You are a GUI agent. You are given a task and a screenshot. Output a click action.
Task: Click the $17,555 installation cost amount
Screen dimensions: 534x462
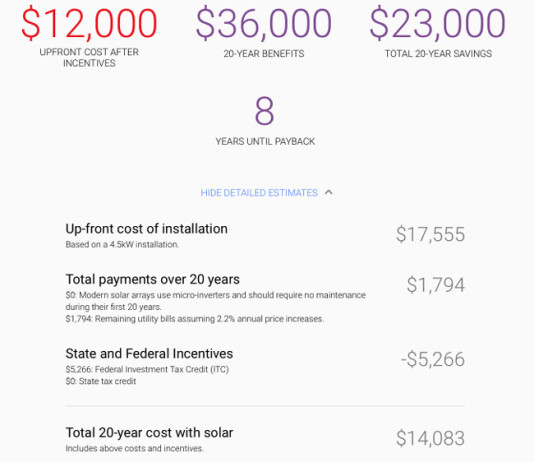430,234
